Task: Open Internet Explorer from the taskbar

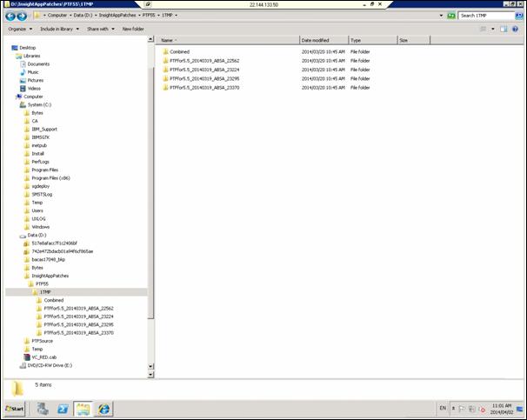Action: click(104, 407)
